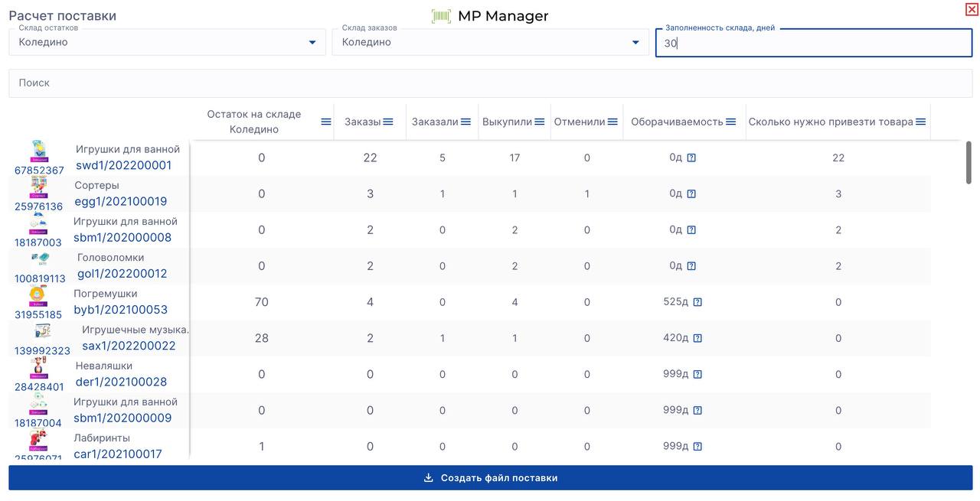
Task: Open the Заказы column menu icon
Action: 388,122
